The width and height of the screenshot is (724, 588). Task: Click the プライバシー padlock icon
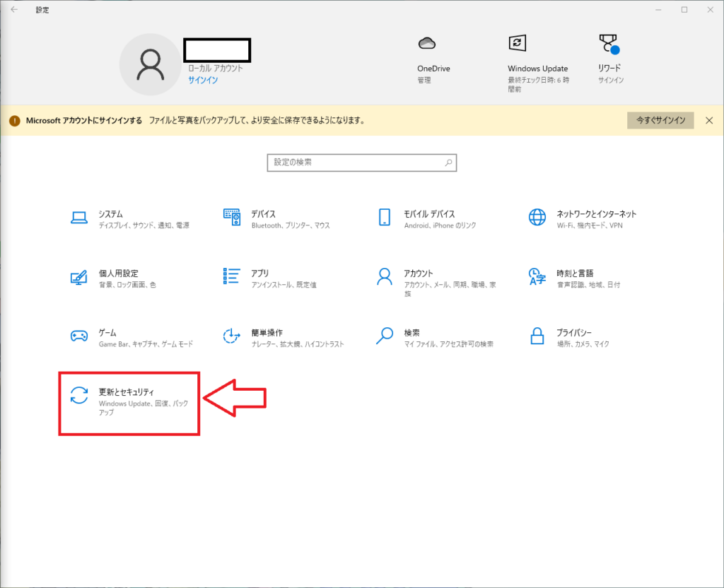tap(537, 336)
